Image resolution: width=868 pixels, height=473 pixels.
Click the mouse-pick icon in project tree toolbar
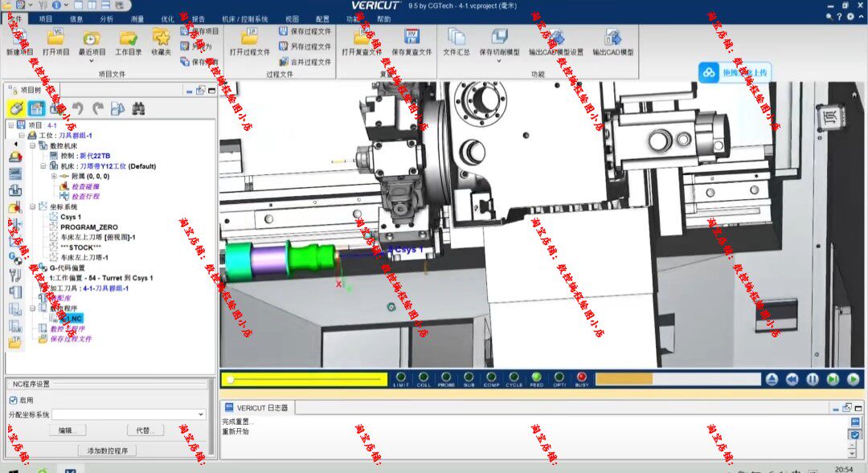(x=16, y=108)
